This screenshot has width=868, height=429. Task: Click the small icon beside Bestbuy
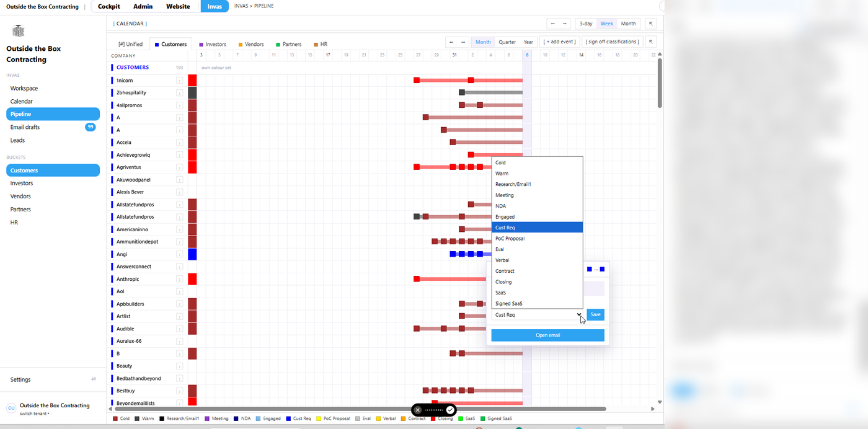(179, 391)
